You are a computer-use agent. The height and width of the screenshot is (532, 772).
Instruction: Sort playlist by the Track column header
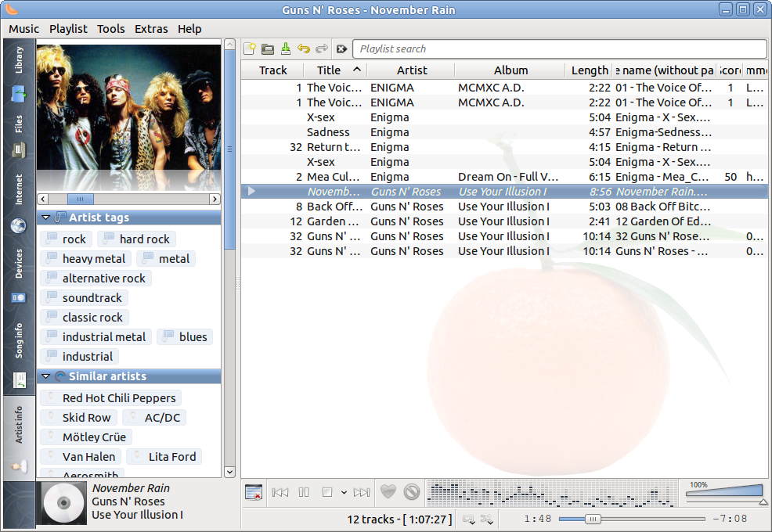pyautogui.click(x=272, y=70)
